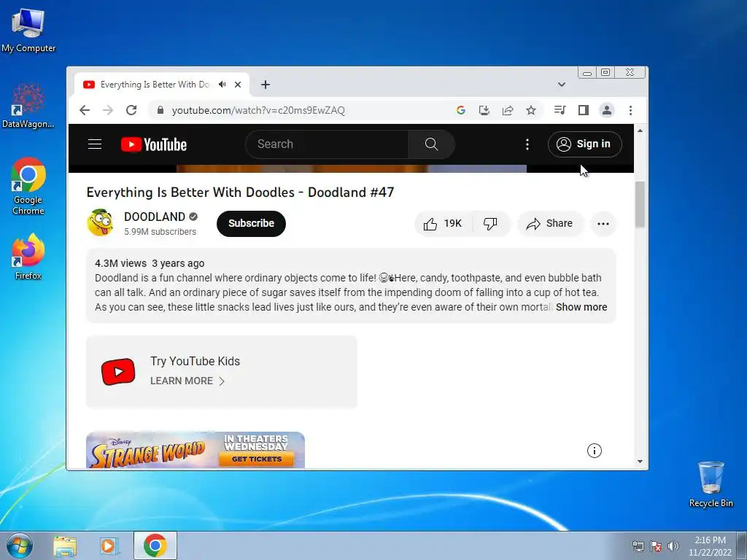Open more actions ellipsis beside Share
Viewport: 747px width, 560px height.
[x=603, y=224]
